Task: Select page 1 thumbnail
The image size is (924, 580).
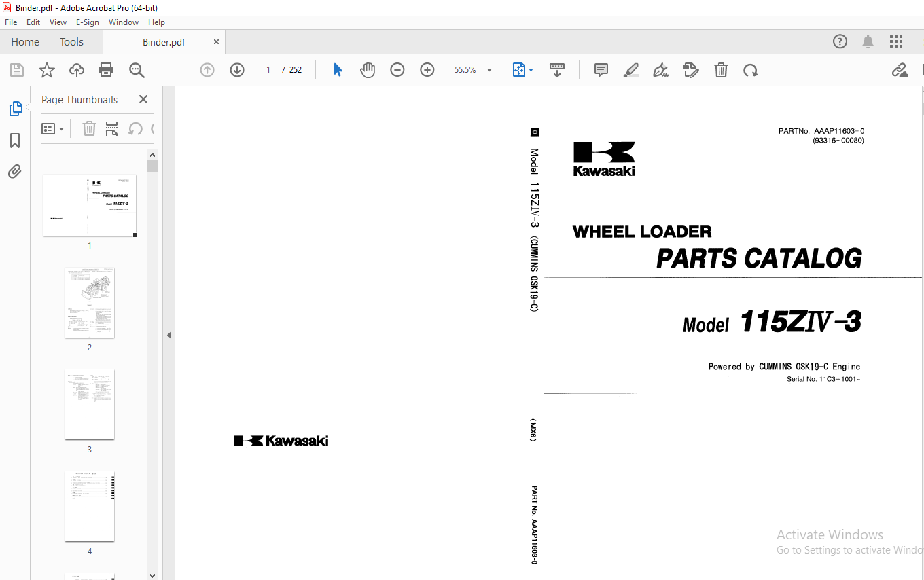Action: (90, 205)
